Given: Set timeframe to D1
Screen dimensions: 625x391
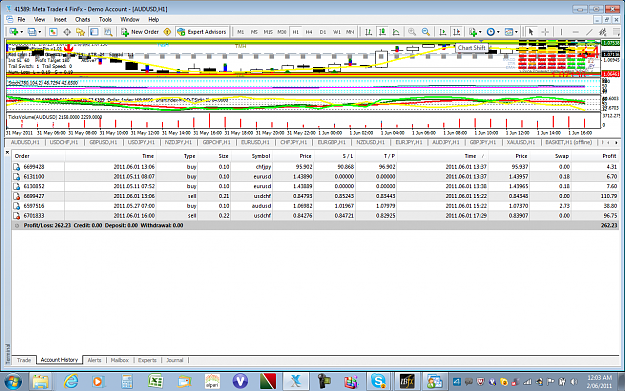Looking at the screenshot, I should click(323, 32).
